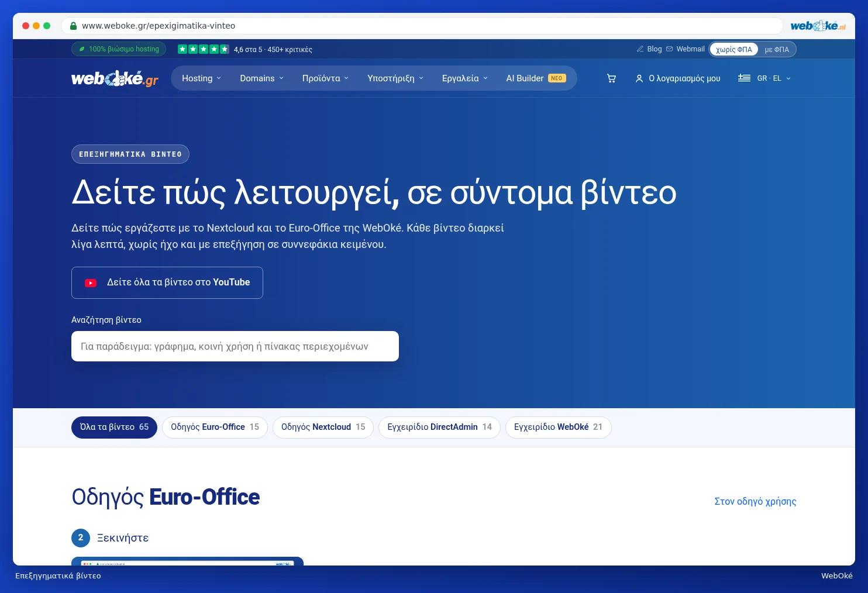Click the Blog pencil icon
Screen dimensions: 868x593
click(640, 49)
